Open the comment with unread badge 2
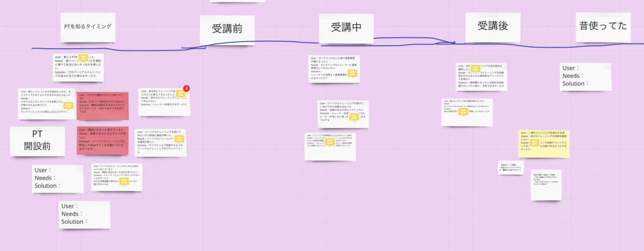The width and height of the screenshot is (644, 251). pos(181,94)
